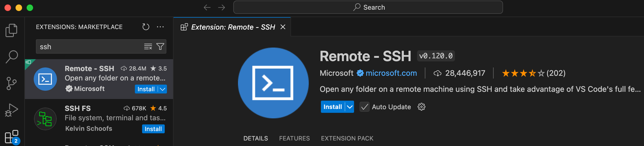
Task: Go forward with the right arrow
Action: 221,7
